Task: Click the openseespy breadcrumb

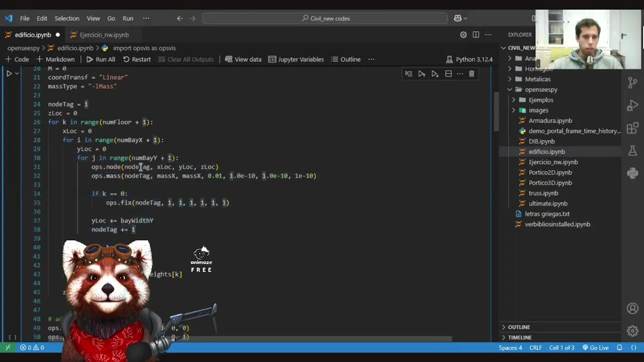Action: [x=23, y=48]
